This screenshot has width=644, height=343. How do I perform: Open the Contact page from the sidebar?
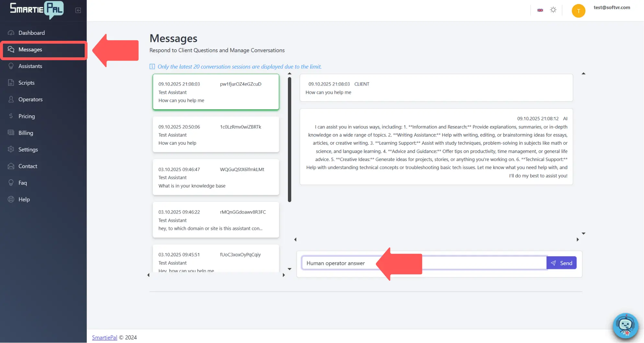pyautogui.click(x=28, y=166)
